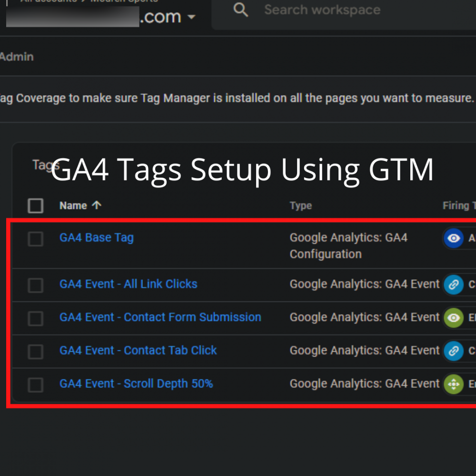
Task: Sort tags using the Name arrow icon
Action: (x=97, y=205)
